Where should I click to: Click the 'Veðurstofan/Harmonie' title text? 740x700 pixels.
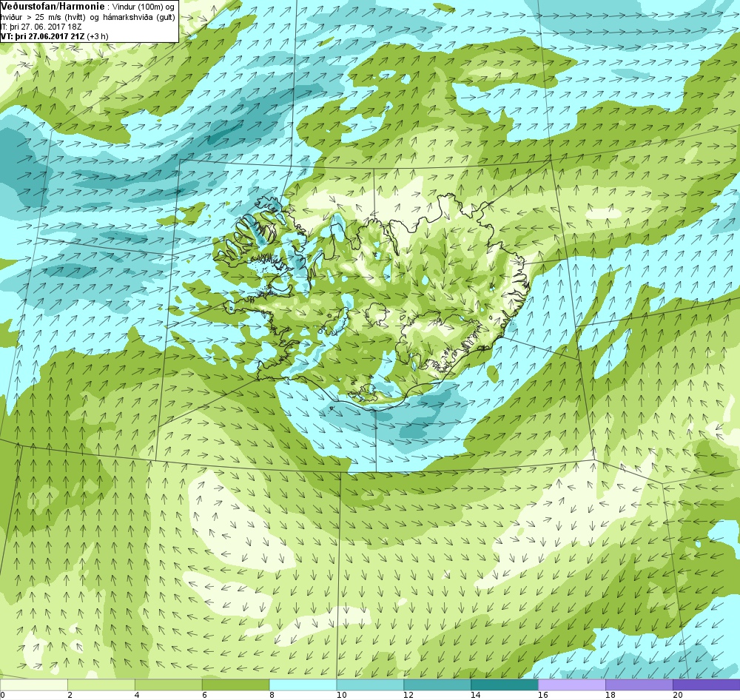point(52,6)
